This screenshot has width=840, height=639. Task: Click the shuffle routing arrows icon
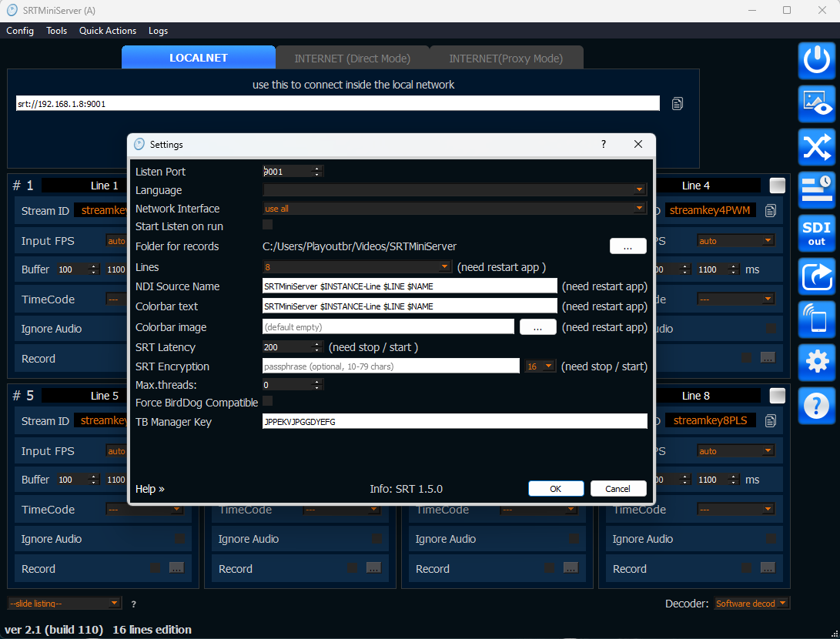click(x=816, y=147)
